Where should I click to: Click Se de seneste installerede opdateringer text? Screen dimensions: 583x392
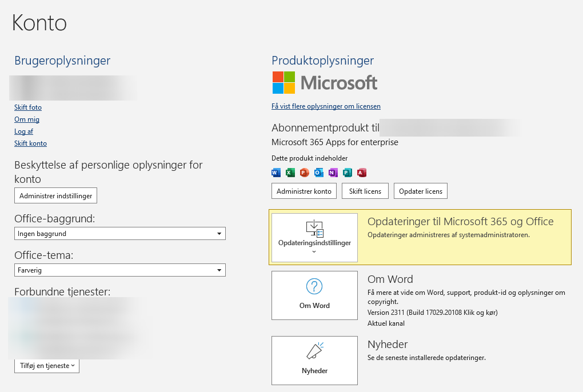point(426,358)
